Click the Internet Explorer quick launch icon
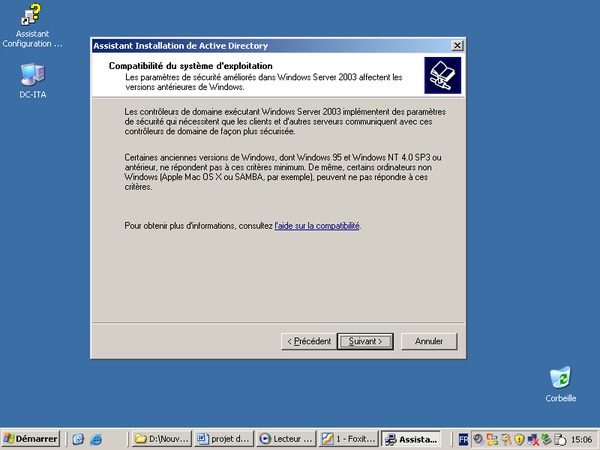The width and height of the screenshot is (600, 450). tap(96, 439)
